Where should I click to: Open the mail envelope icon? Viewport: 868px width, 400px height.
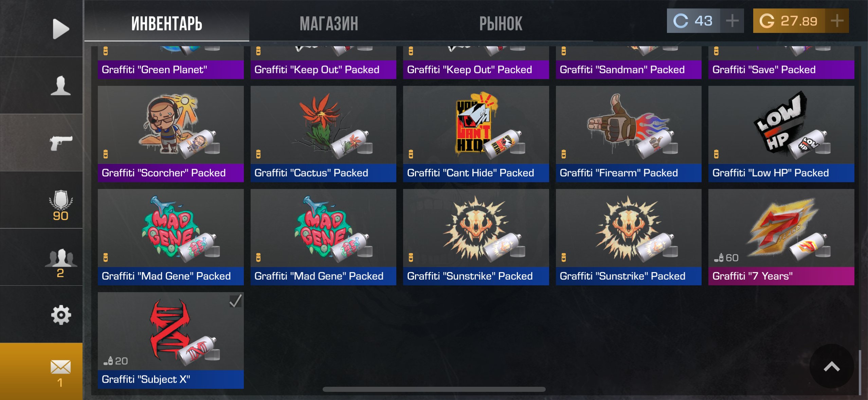point(60,373)
